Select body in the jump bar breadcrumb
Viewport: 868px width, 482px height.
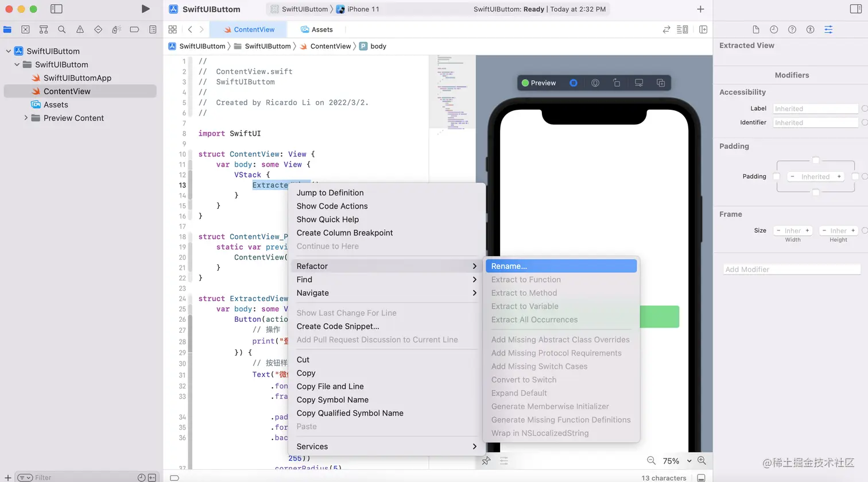(377, 46)
